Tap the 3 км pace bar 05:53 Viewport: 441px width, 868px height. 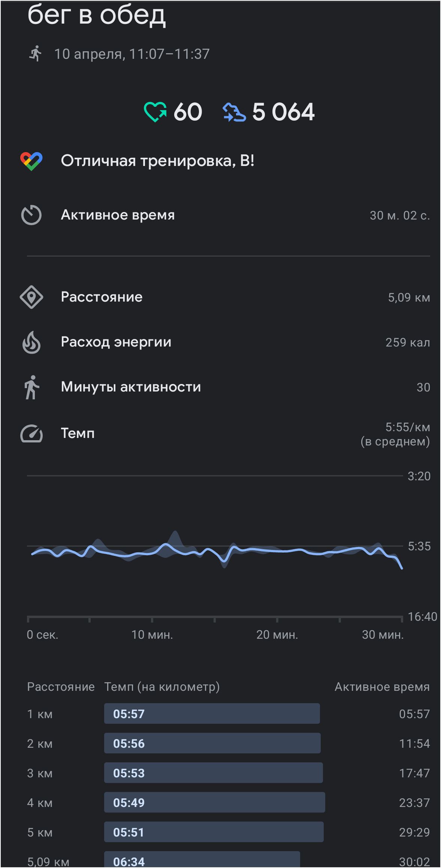[x=214, y=772]
